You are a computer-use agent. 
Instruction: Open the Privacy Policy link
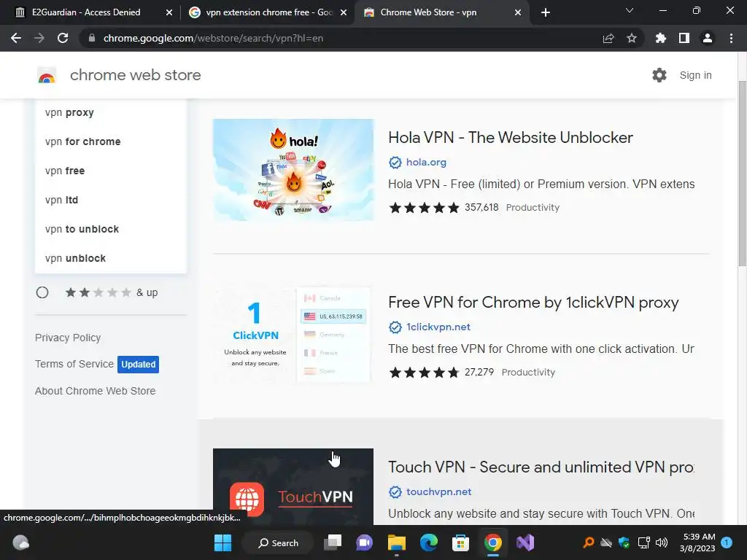pyautogui.click(x=68, y=338)
